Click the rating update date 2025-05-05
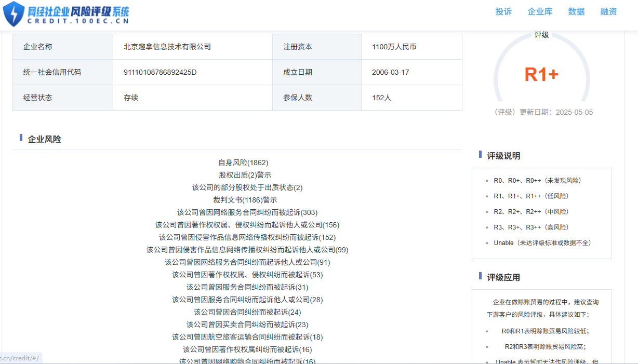Screen dimensions: 638x364 [574, 112]
